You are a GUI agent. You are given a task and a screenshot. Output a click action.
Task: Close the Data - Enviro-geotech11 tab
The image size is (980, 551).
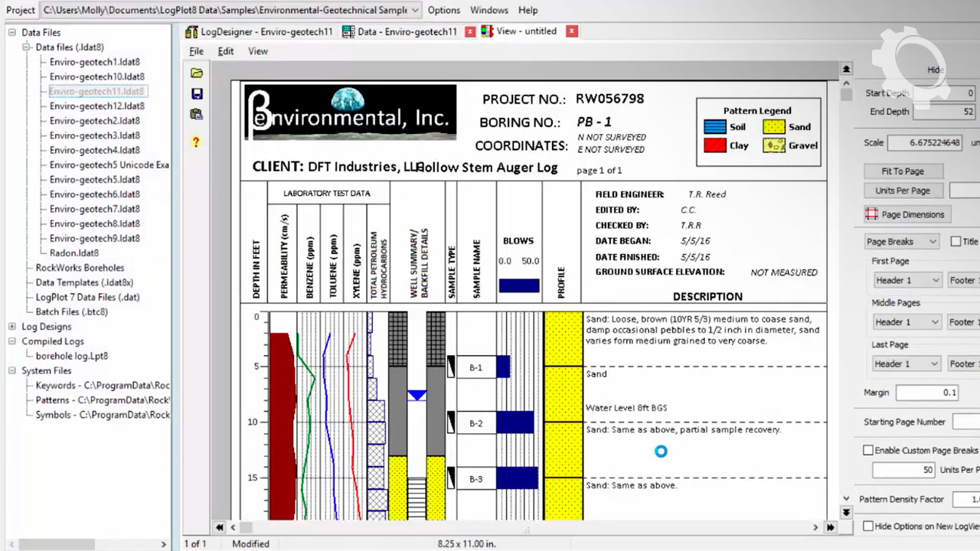[470, 31]
